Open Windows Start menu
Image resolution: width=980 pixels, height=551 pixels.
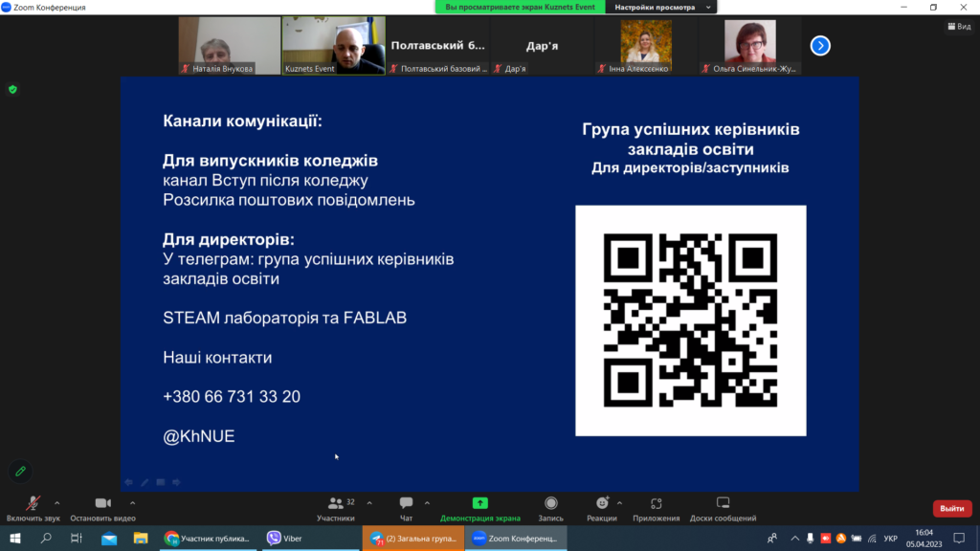[15, 538]
